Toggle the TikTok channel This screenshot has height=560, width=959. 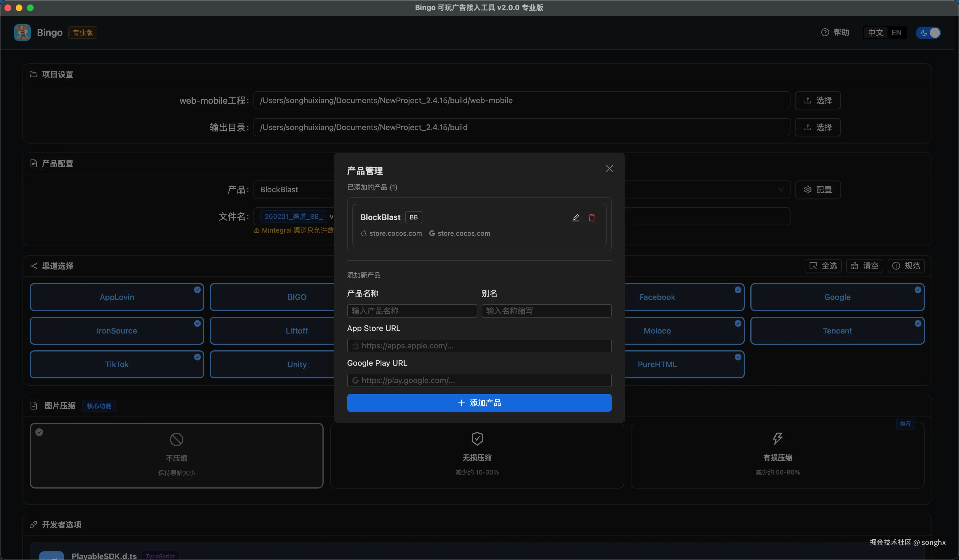point(117,364)
